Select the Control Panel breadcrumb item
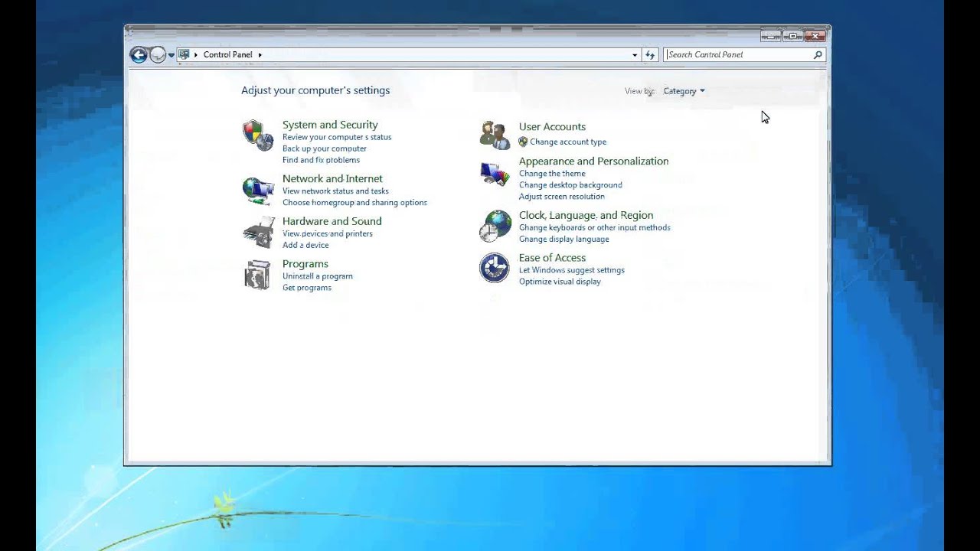The height and width of the screenshot is (551, 980). (x=227, y=55)
